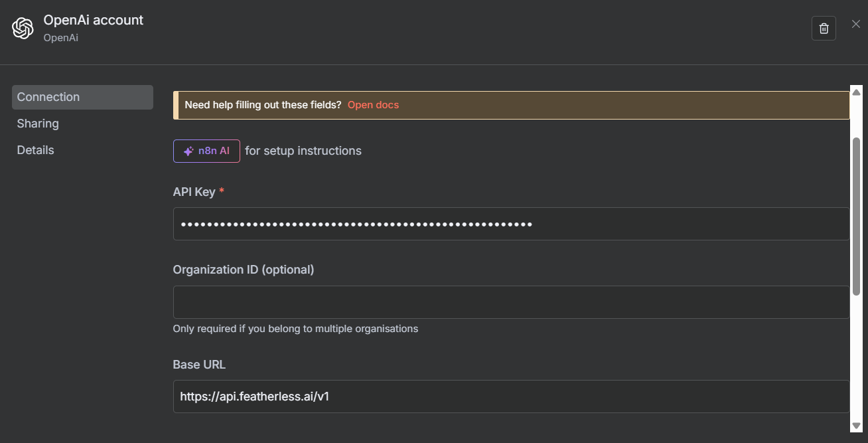Open the docs link in the banner

373,105
